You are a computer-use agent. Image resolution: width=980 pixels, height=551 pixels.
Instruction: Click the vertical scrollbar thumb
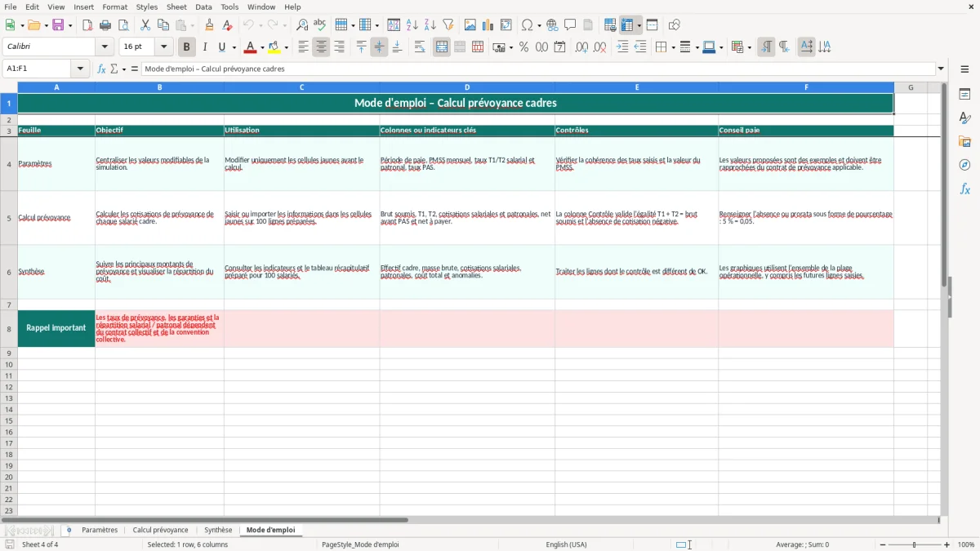coord(944,184)
